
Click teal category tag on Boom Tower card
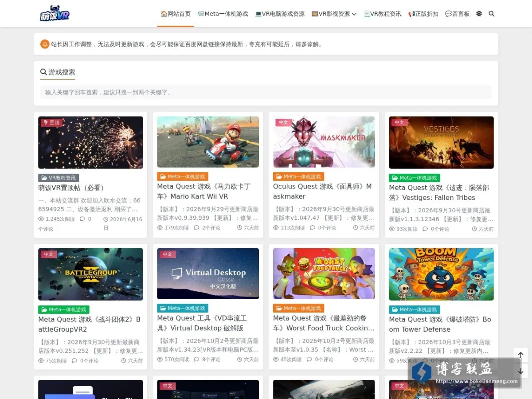pos(415,309)
